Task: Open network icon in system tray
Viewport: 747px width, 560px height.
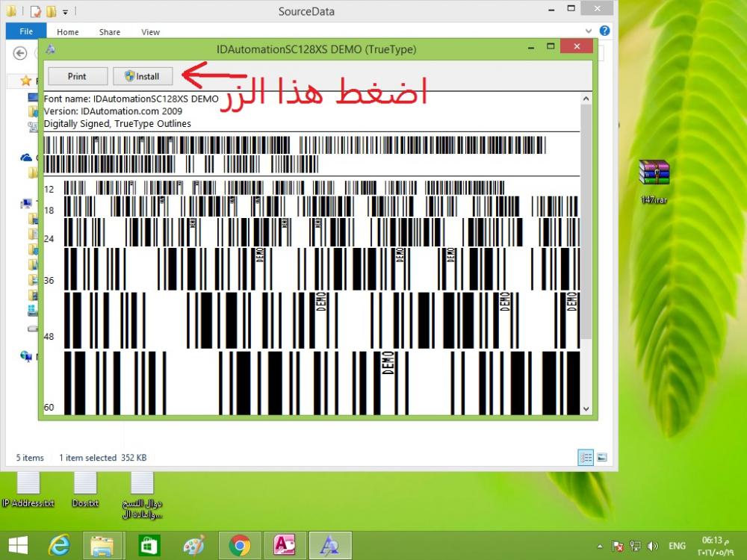Action: (x=635, y=547)
